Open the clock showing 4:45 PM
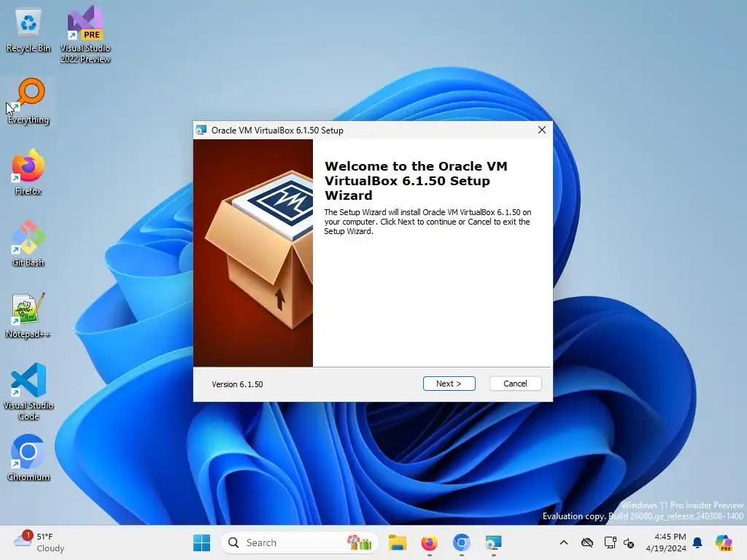Image resolution: width=747 pixels, height=560 pixels. 665,542
